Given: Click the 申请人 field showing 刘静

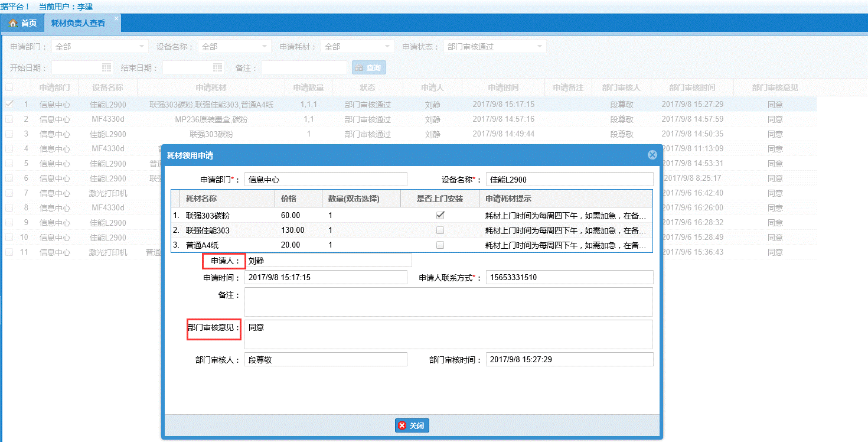Looking at the screenshot, I should 328,260.
